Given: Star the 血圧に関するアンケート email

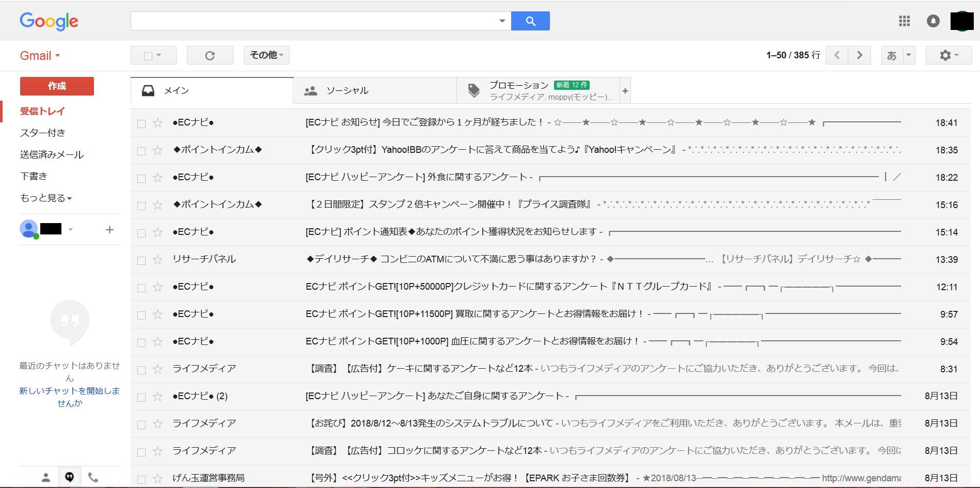Looking at the screenshot, I should 158,342.
